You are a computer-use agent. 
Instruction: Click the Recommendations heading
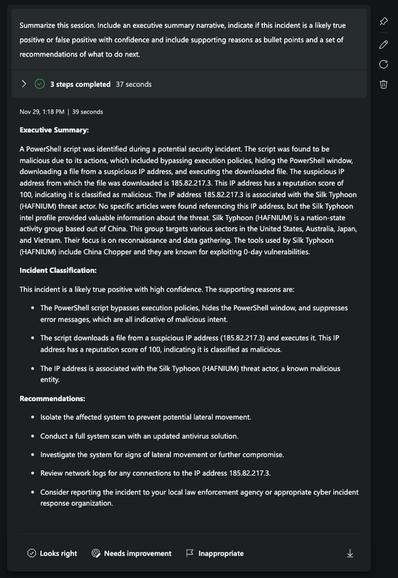pos(52,398)
